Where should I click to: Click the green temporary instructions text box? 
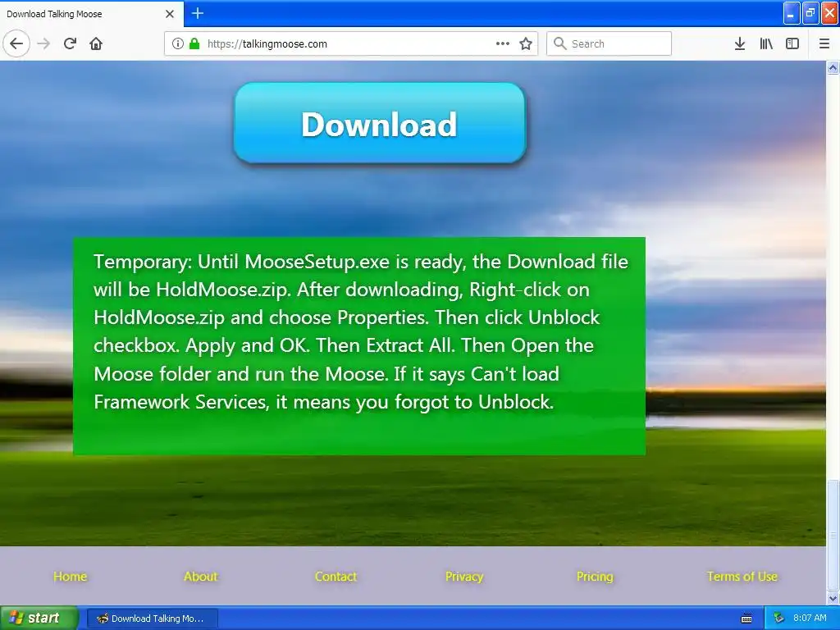[x=359, y=346]
